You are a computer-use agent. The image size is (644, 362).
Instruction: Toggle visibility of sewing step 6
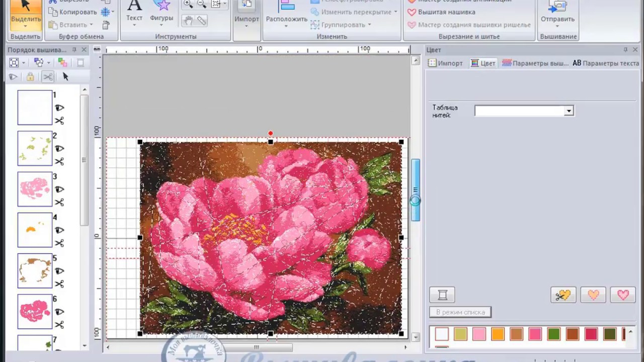tap(59, 312)
